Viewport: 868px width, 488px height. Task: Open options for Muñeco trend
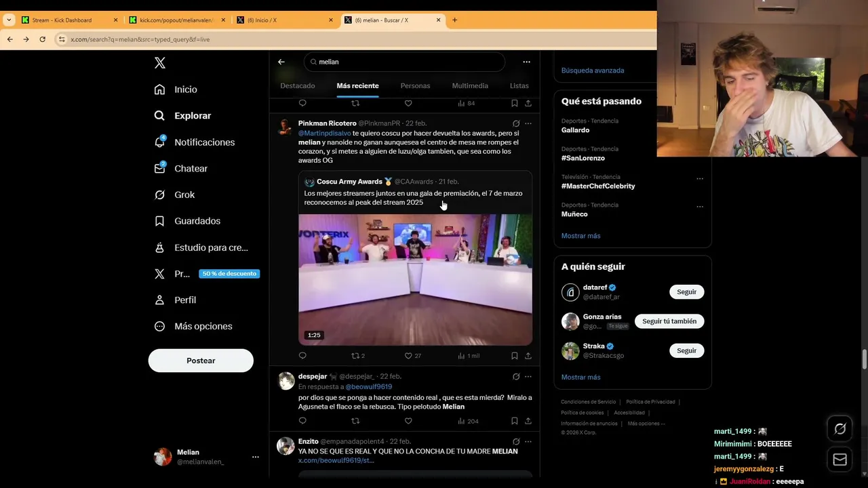tap(700, 206)
